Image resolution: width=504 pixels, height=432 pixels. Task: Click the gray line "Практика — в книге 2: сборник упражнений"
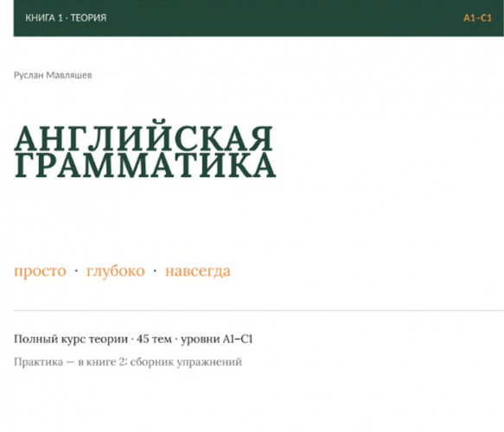point(128,362)
